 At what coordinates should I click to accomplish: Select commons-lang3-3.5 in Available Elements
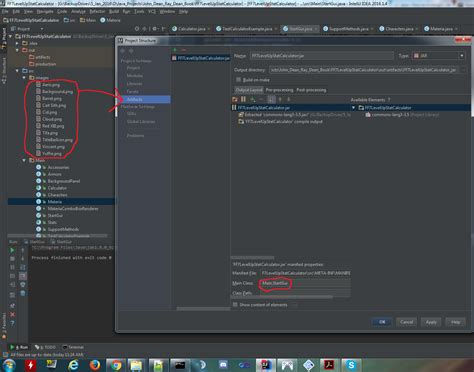pos(402,115)
